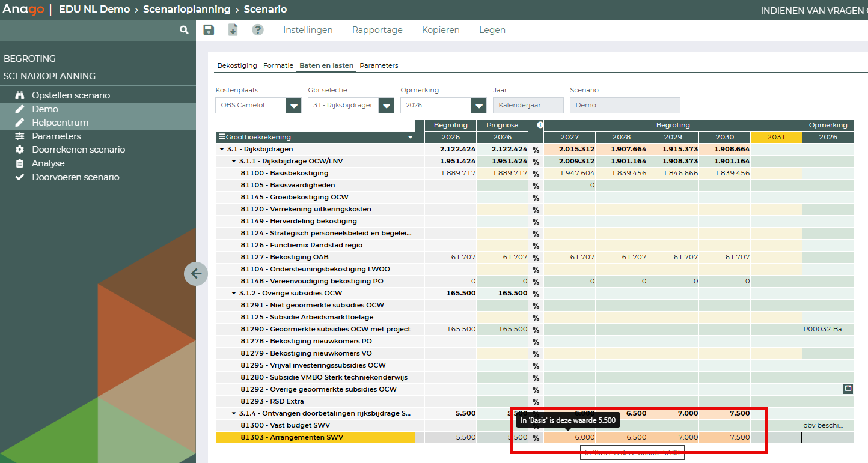Open the help question mark icon

coord(258,30)
